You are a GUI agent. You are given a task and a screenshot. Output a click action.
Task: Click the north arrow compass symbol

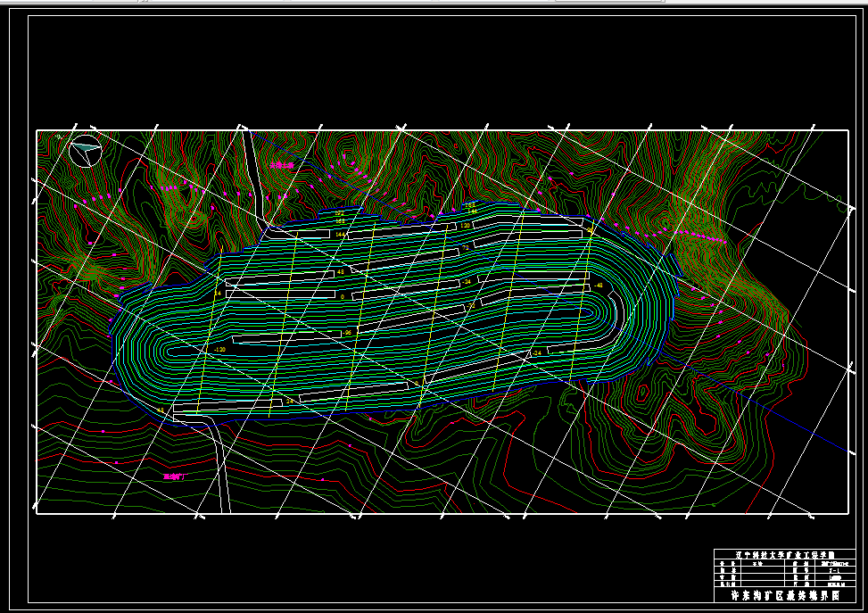pos(86,151)
